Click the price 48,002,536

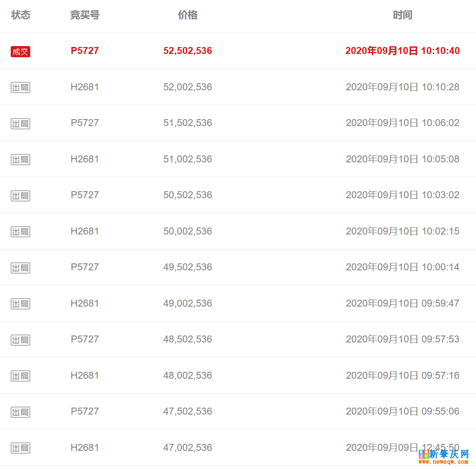(188, 375)
